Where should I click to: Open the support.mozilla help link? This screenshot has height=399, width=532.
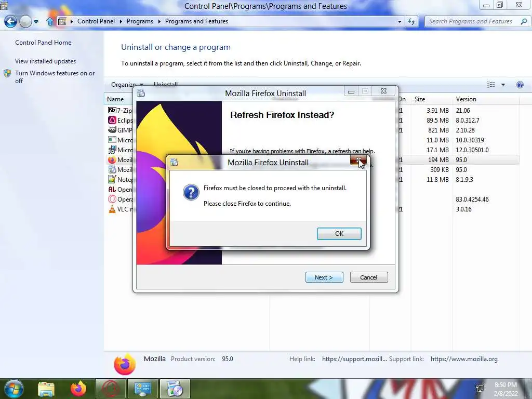click(x=354, y=358)
